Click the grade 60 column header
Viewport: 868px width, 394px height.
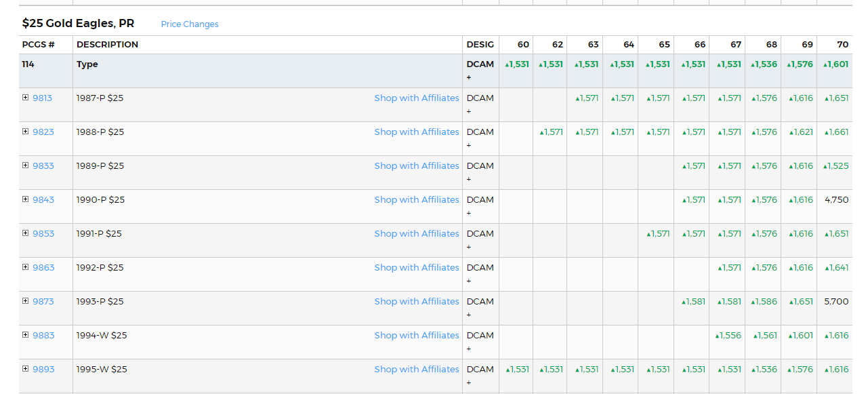coord(523,45)
